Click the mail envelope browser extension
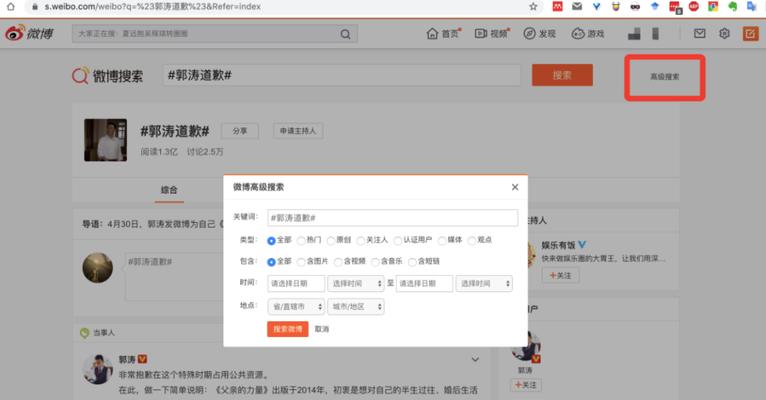The height and width of the screenshot is (400, 766). coord(577,6)
